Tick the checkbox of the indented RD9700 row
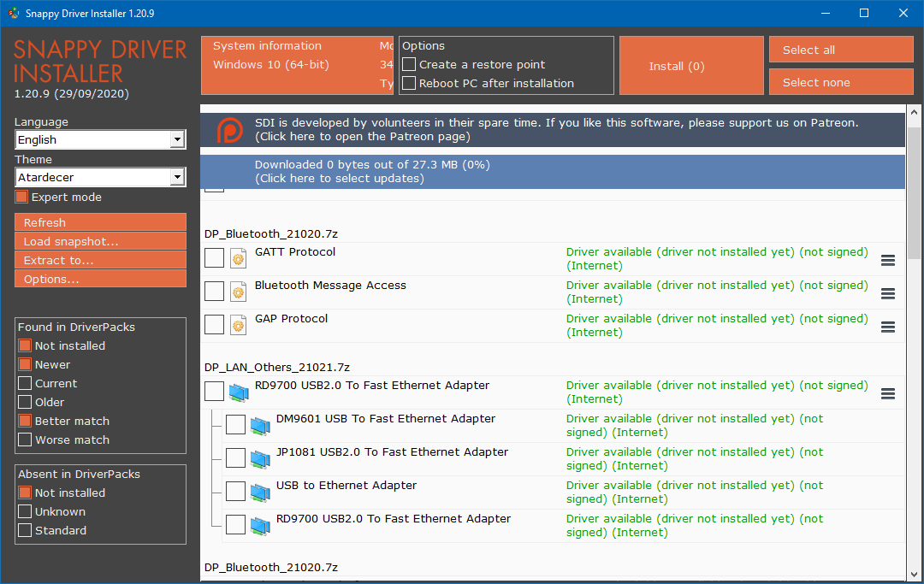 [x=236, y=524]
